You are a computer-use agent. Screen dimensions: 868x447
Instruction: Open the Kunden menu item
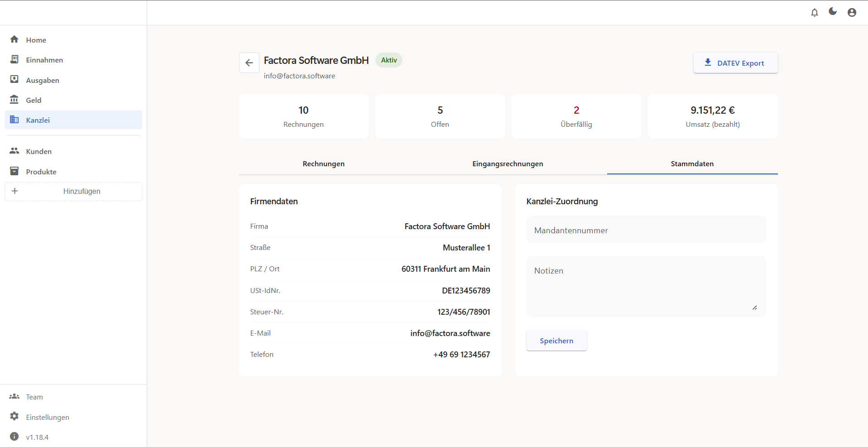coord(73,151)
